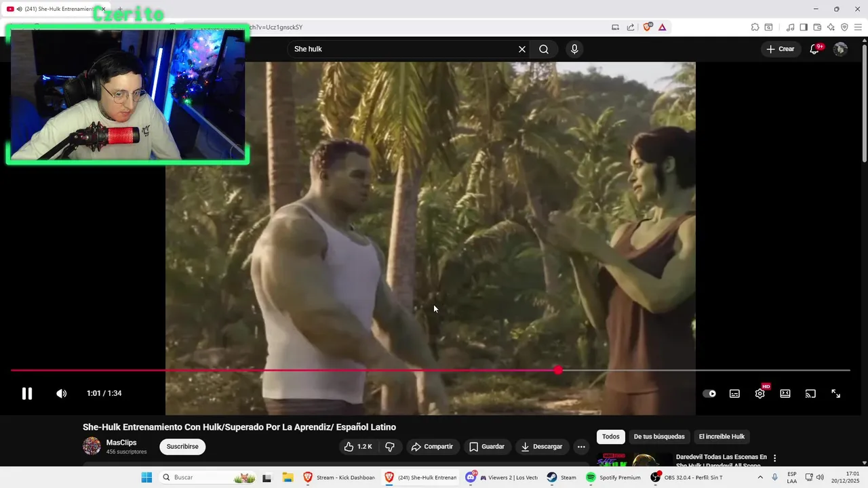Click the system tray microphone icon

775,477
